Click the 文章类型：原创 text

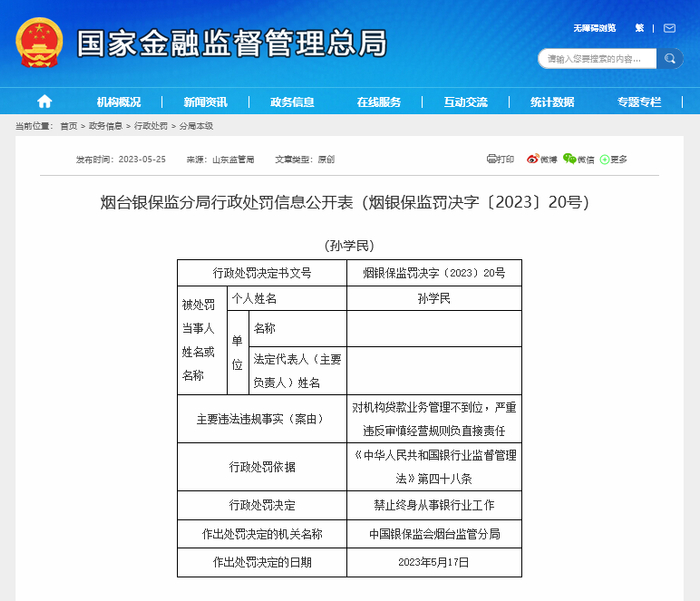pos(304,159)
